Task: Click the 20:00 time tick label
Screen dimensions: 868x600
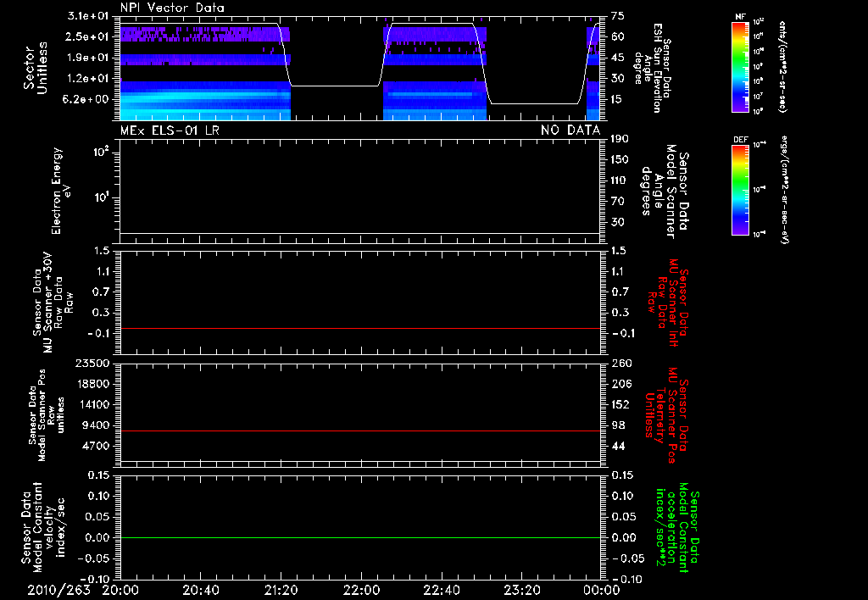Action: (x=120, y=590)
